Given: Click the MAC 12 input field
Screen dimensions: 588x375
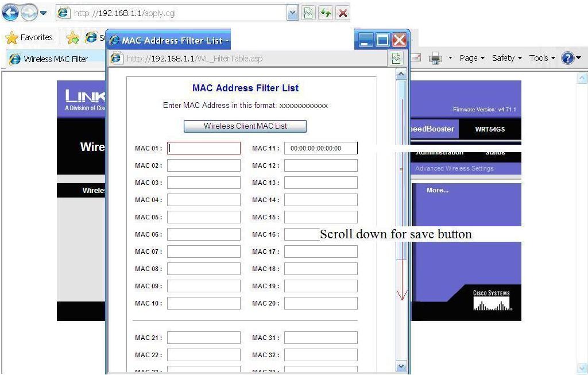Looking at the screenshot, I should point(321,165).
